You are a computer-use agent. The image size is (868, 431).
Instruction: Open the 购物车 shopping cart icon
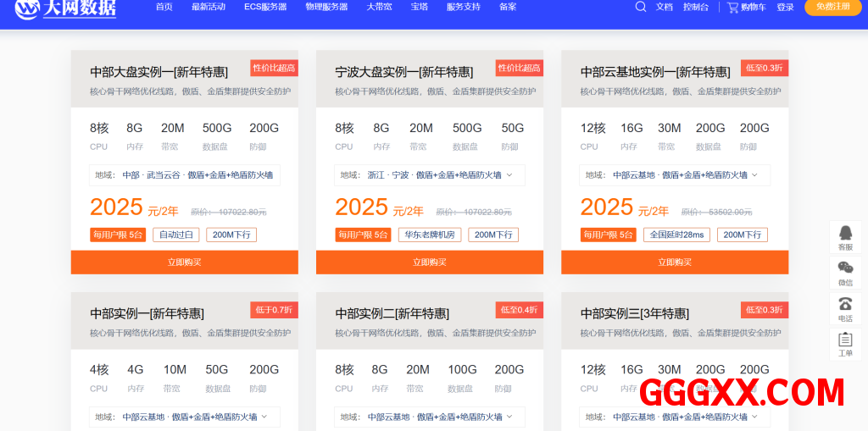[732, 7]
